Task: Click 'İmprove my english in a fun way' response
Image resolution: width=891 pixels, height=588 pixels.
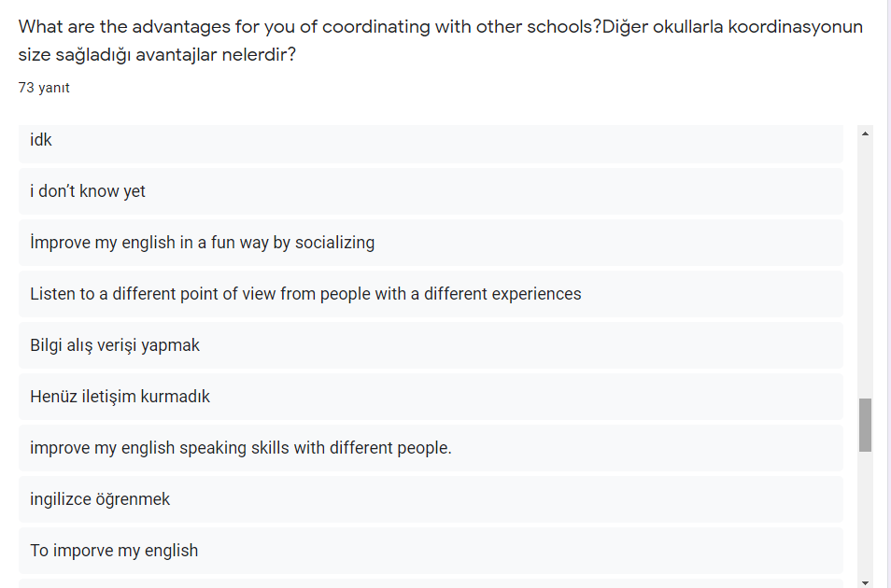Action: coord(431,243)
